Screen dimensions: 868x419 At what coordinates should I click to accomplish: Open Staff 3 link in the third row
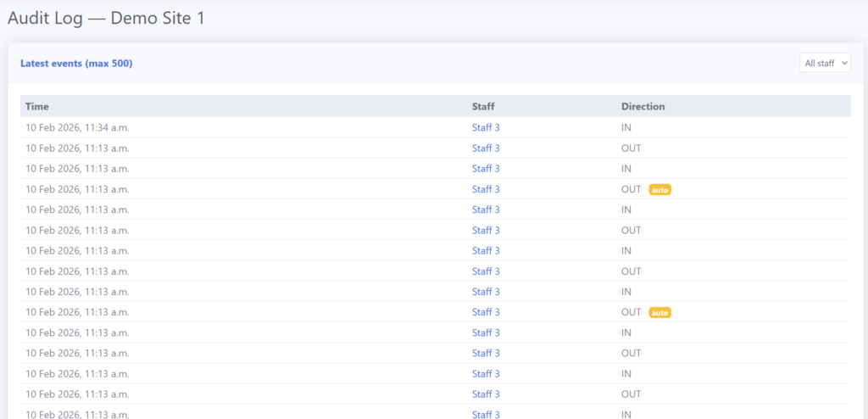(x=486, y=169)
